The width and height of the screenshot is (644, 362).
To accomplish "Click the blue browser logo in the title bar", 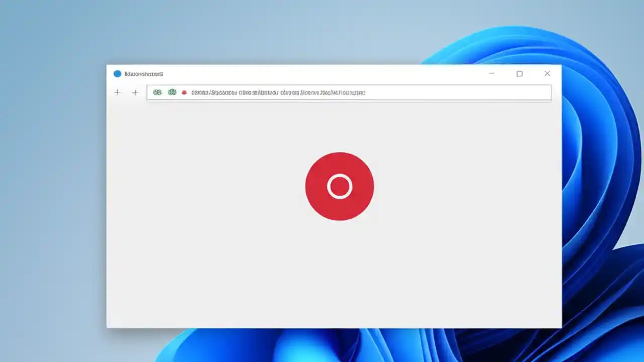I will click(x=117, y=73).
